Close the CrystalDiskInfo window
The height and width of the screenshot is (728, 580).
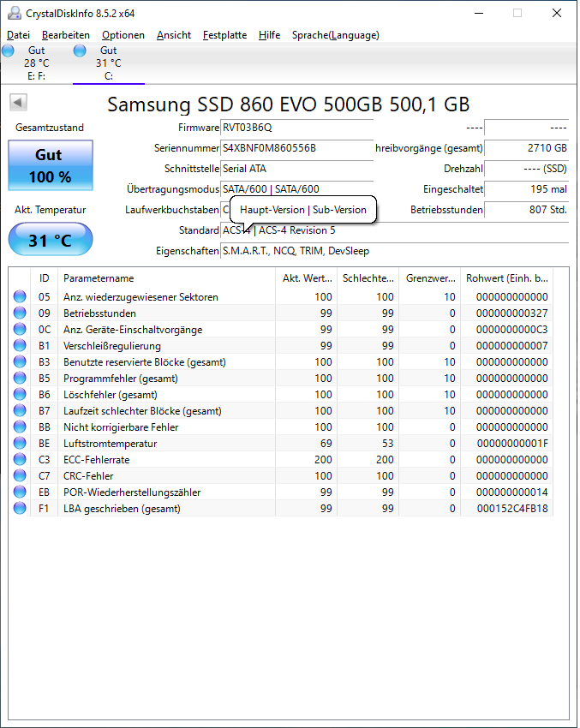point(556,13)
